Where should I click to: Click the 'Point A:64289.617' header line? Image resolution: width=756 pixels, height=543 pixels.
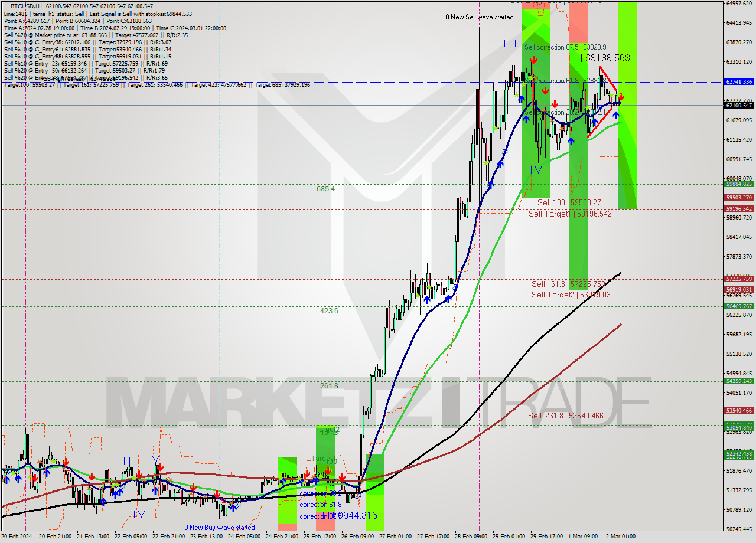(78, 21)
